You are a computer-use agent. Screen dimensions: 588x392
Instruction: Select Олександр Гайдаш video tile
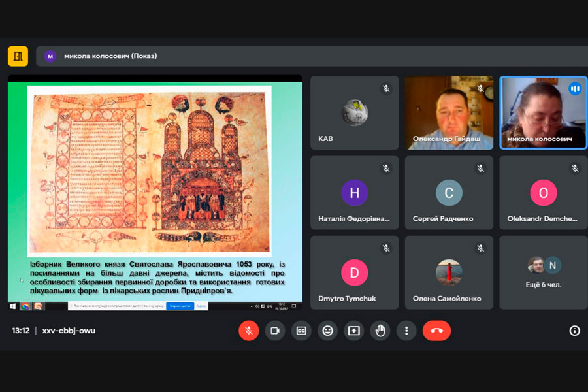tap(449, 113)
